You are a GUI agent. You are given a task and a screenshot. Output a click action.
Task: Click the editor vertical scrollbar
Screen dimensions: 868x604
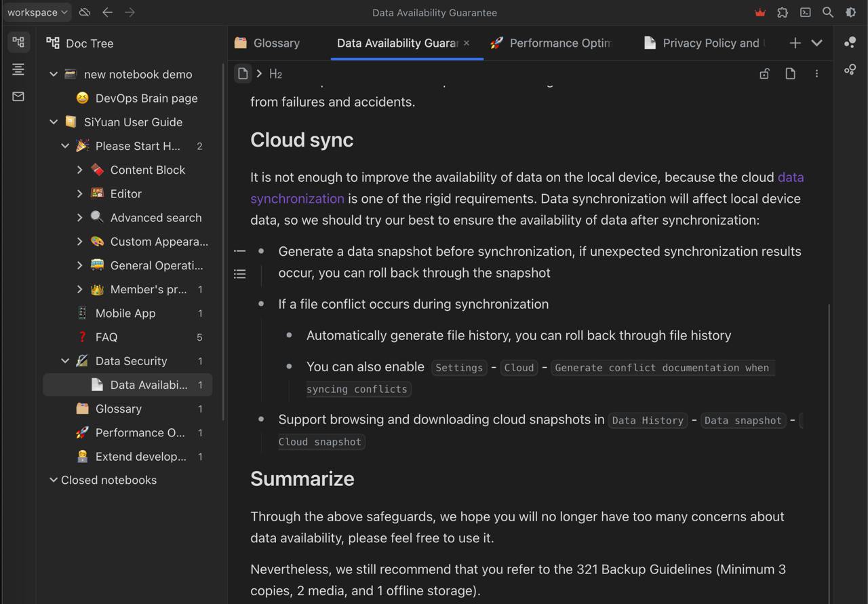click(x=829, y=455)
